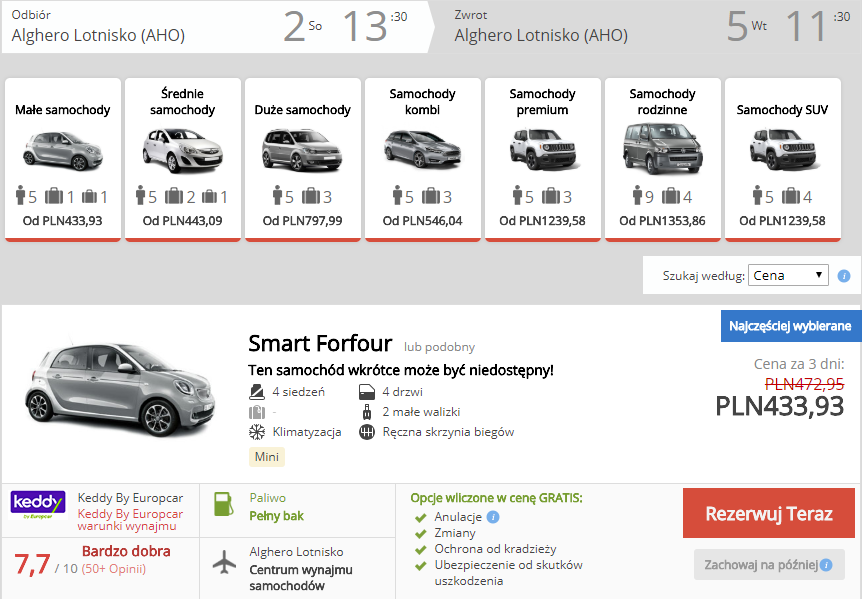862x599 pixels.
Task: Click the van image on Samochody rodzinne card
Action: point(662,148)
